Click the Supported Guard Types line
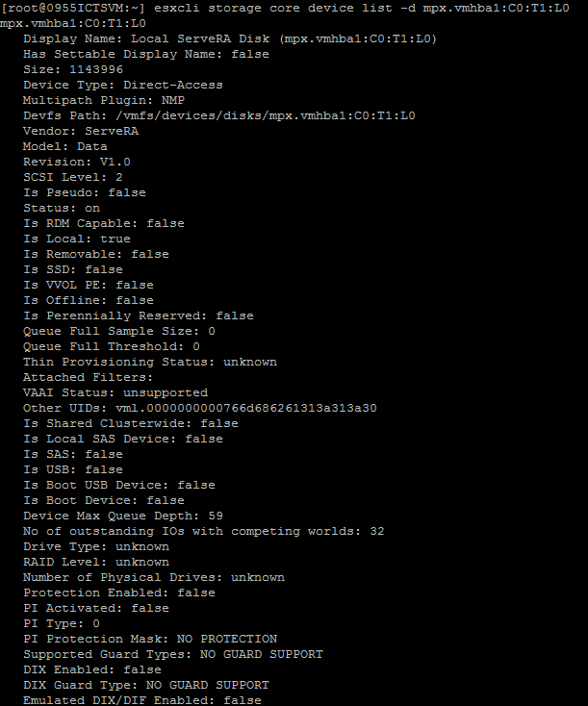Viewport: 588px width, 706px height. pos(173,654)
